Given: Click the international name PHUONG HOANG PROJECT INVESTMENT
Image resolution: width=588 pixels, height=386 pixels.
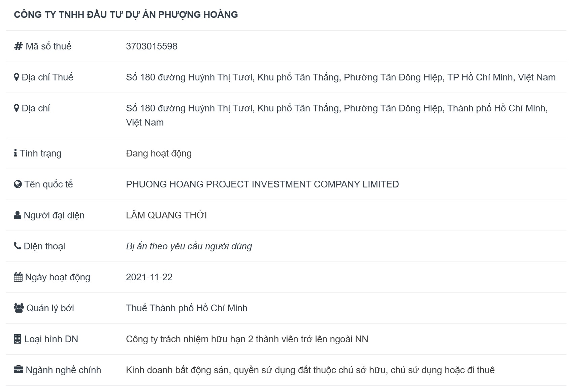Looking at the screenshot, I should click(262, 184).
